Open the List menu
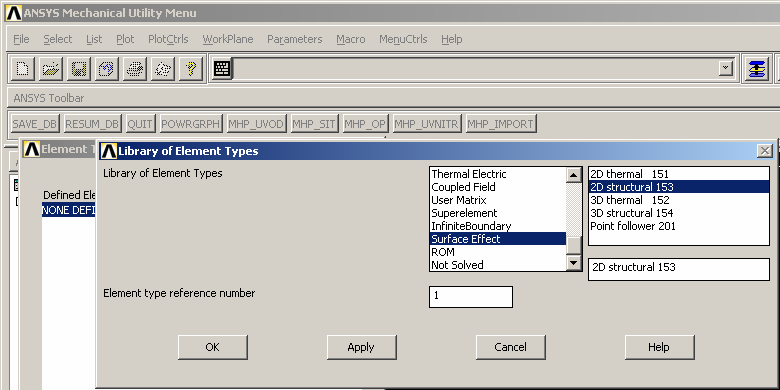The width and height of the screenshot is (780, 390). 94,39
